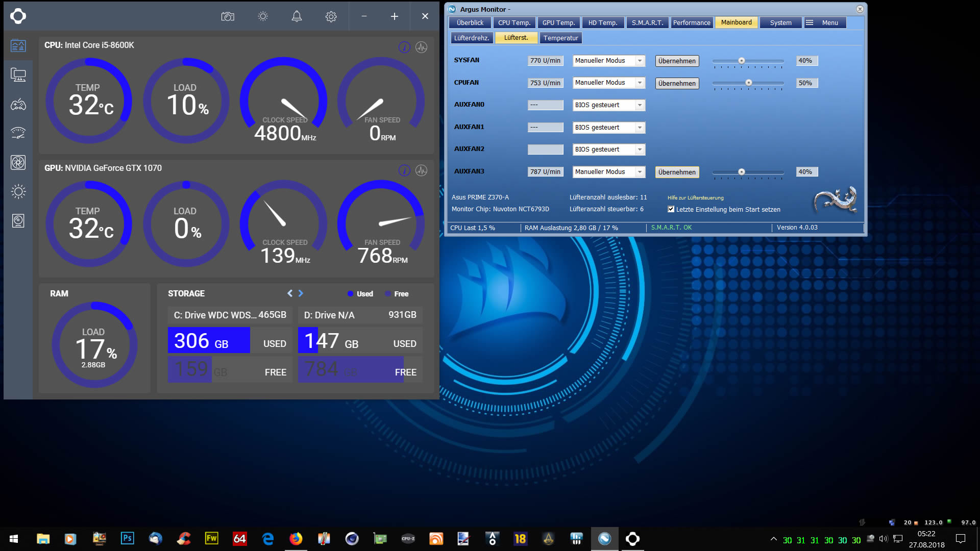Expand the AUXFAN0 BIOS gesteuert dropdown
This screenshot has width=980, height=551.
[640, 105]
